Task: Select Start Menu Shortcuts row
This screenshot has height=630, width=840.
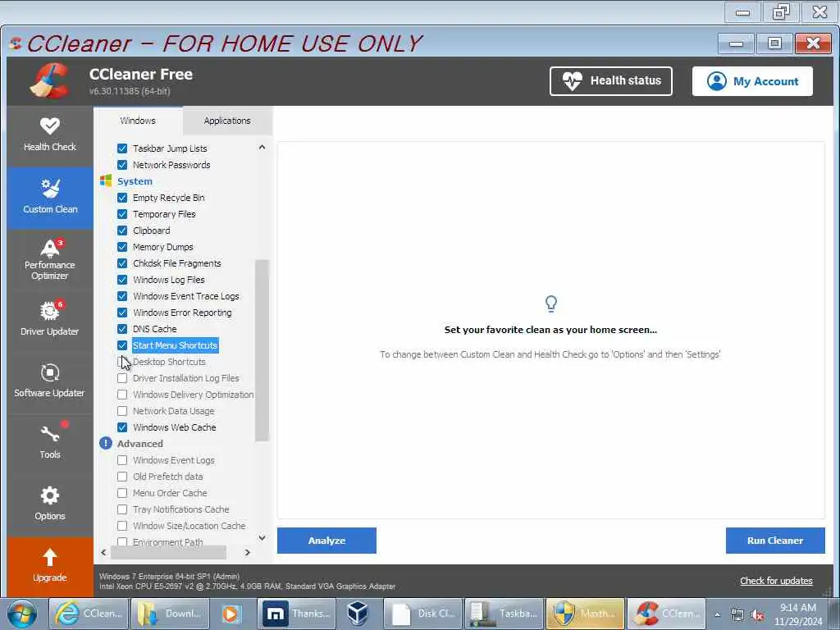Action: pos(176,345)
